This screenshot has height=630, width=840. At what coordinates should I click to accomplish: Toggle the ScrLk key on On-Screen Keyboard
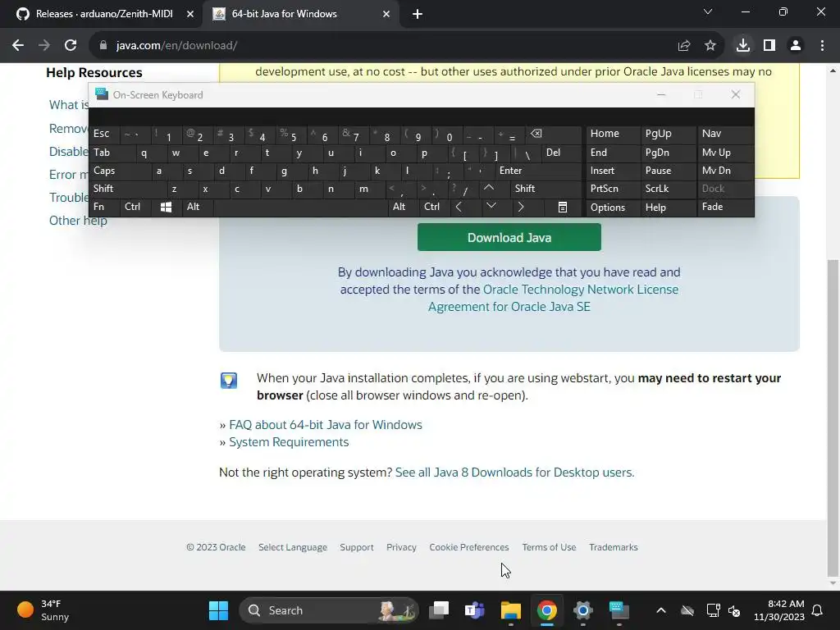click(668, 189)
